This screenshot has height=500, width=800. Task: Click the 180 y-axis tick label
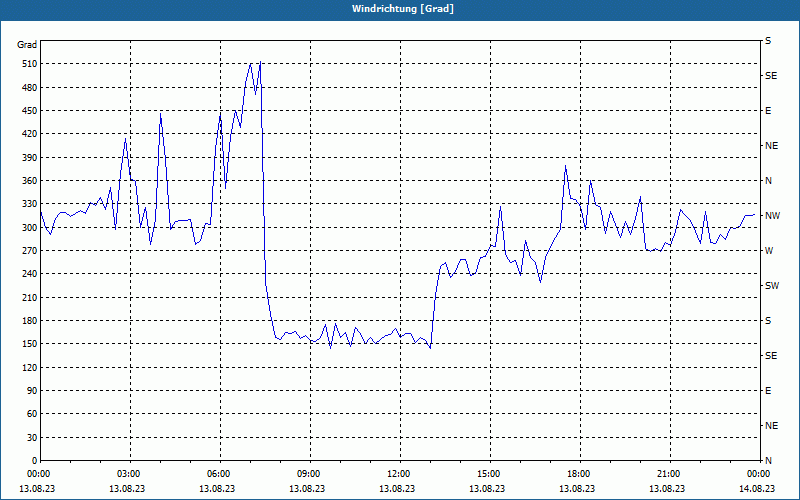(29, 321)
